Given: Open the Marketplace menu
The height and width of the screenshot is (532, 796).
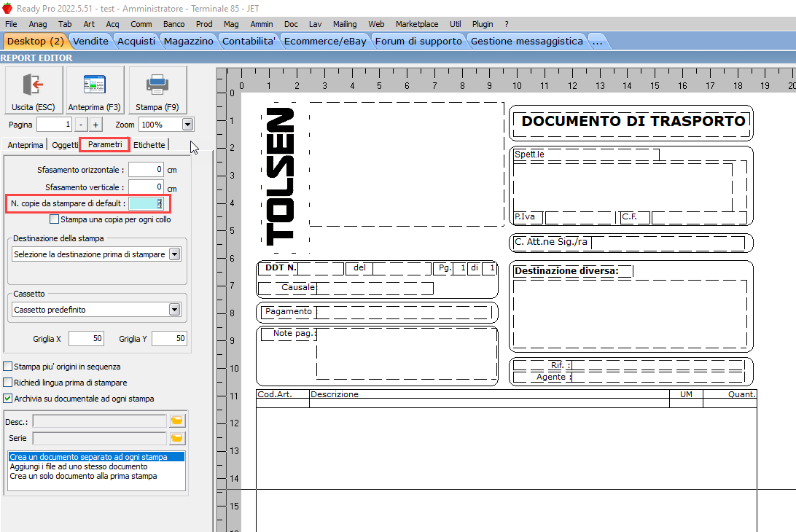Looking at the screenshot, I should (417, 24).
